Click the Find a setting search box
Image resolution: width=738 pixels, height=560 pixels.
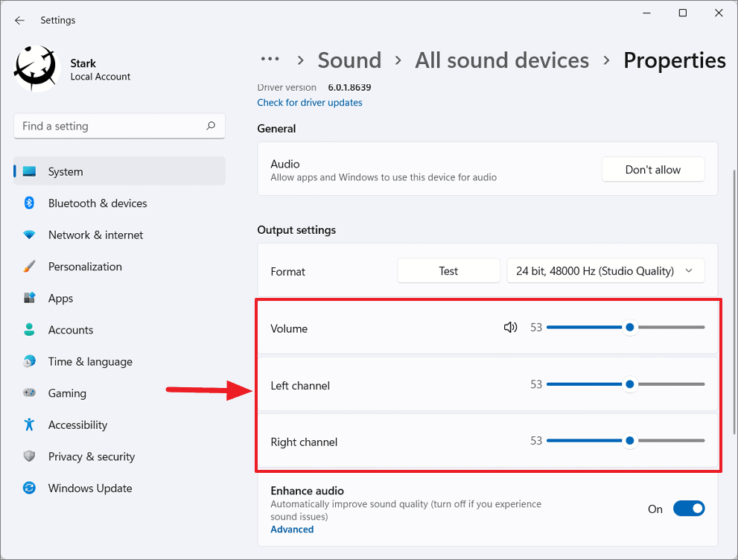(119, 126)
